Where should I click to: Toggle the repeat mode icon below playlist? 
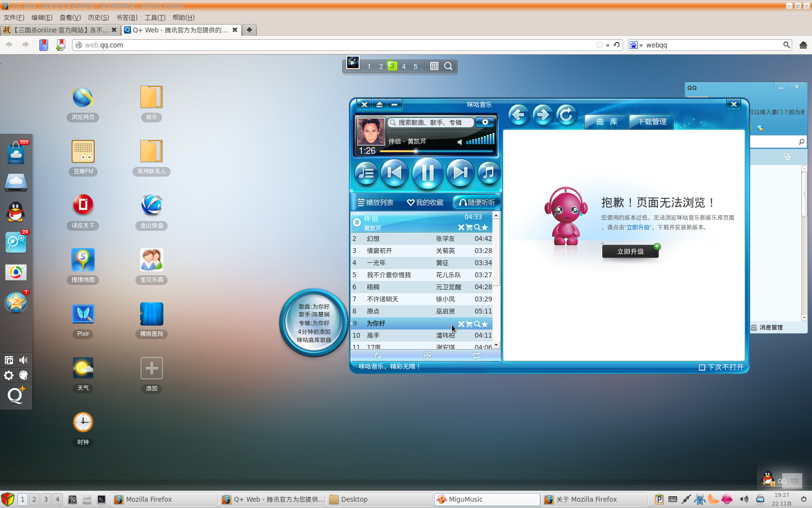point(477,356)
